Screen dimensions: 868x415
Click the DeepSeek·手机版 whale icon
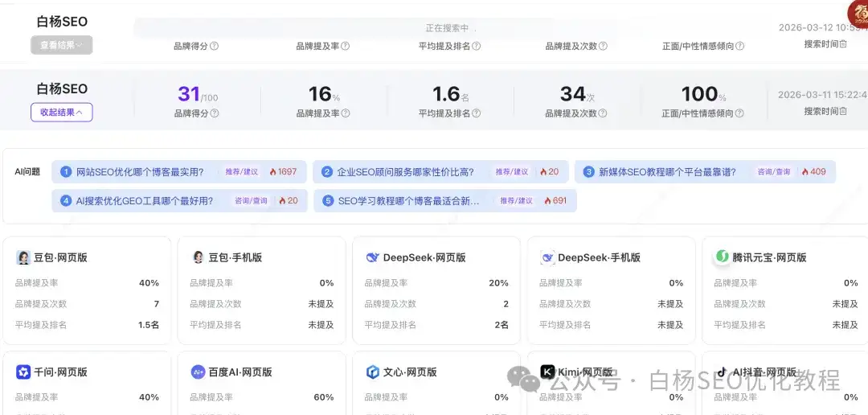point(547,257)
